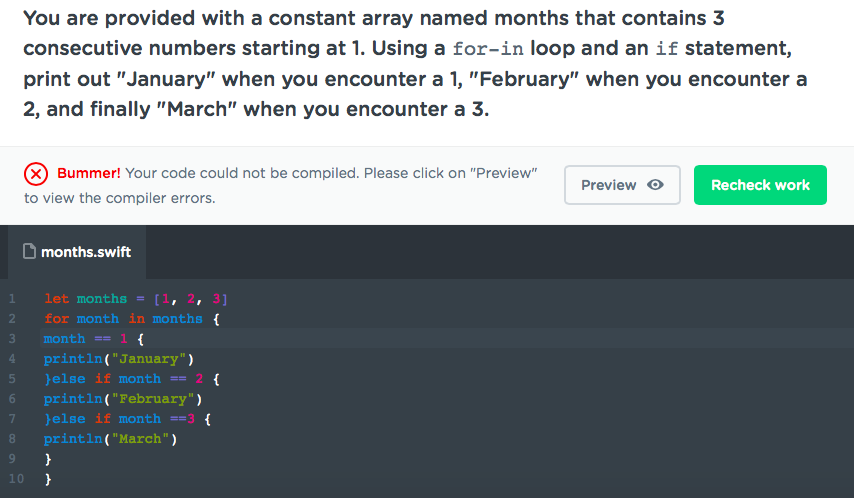Image resolution: width=854 pixels, height=498 pixels.
Task: Click the closing brace on line 10
Action: coord(48,479)
